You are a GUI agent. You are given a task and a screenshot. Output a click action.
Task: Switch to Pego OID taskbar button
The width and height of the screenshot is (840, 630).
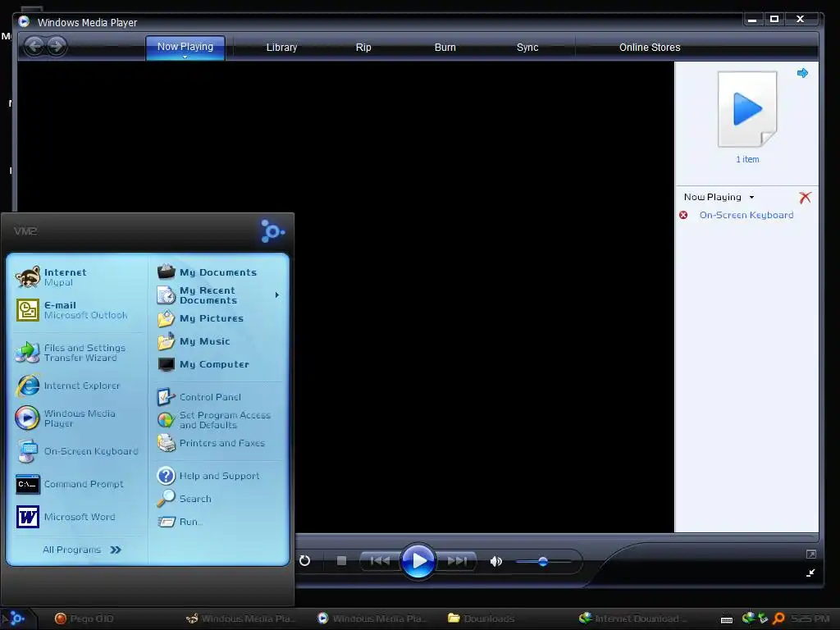coord(85,619)
